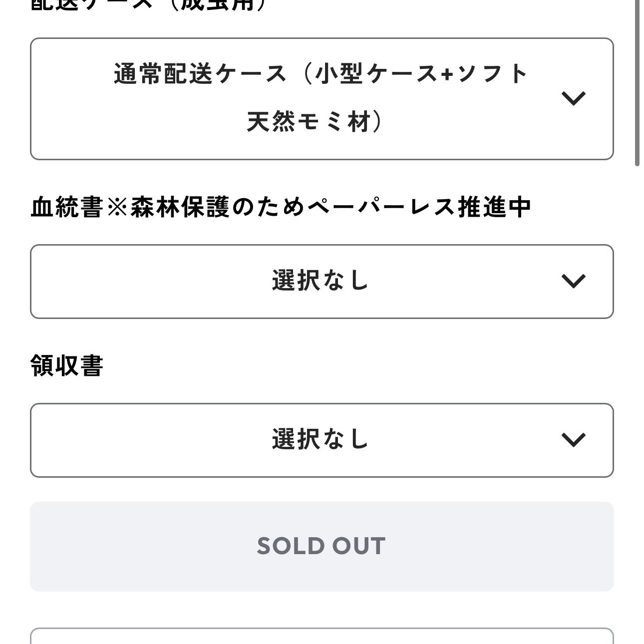
Task: Click the disabled SOLD OUT button
Action: [322, 547]
